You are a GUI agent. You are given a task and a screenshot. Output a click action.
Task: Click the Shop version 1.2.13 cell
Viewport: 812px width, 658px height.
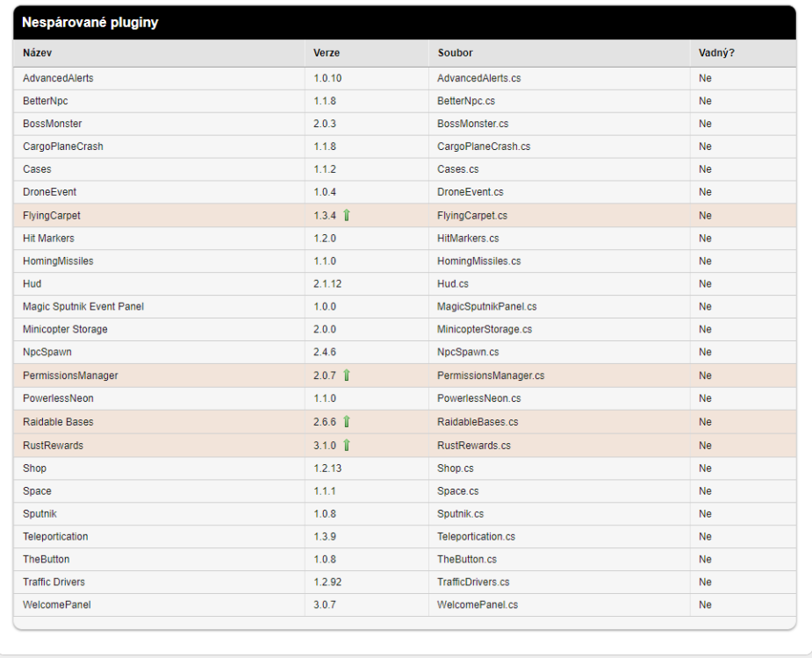point(328,468)
